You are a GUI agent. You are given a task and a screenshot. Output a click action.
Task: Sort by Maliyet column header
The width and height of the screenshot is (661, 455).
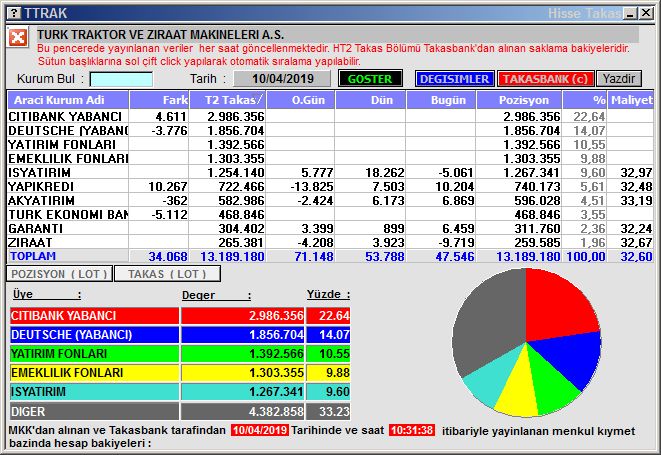(x=631, y=100)
